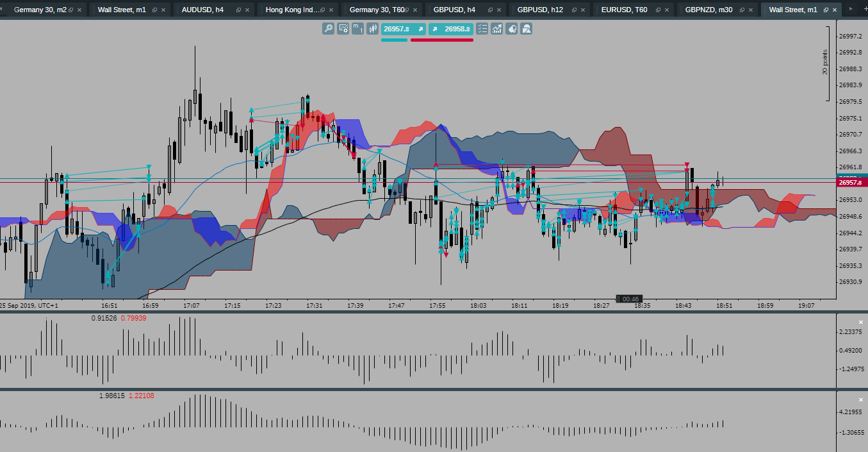Viewport: 868px width, 452px height.
Task: Click the 26997.2 price axis label
Action: pyautogui.click(x=851, y=36)
